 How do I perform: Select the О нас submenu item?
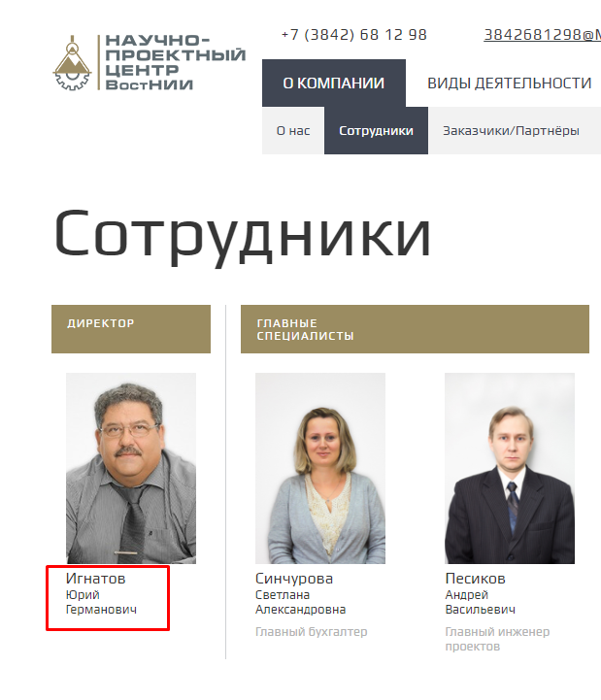pyautogui.click(x=293, y=131)
